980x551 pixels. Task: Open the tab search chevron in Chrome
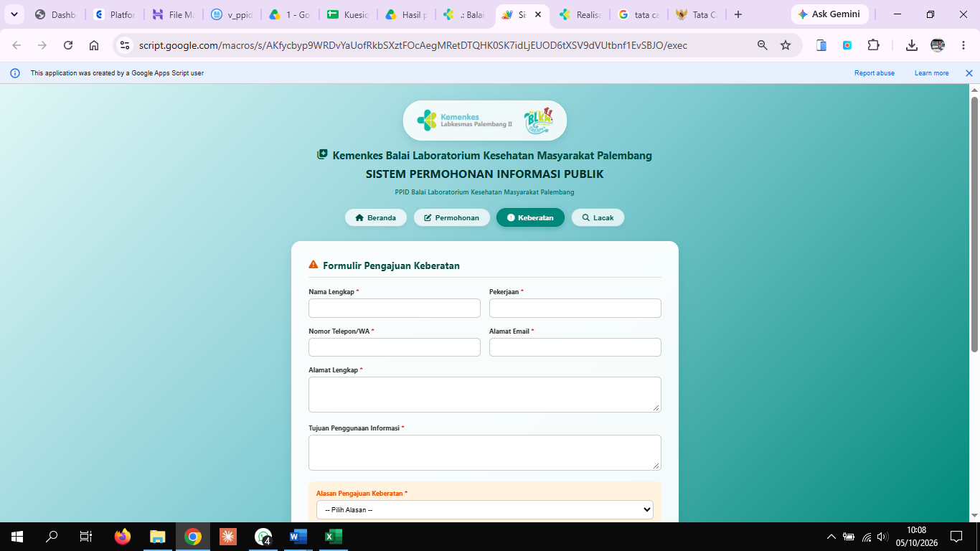coord(14,14)
